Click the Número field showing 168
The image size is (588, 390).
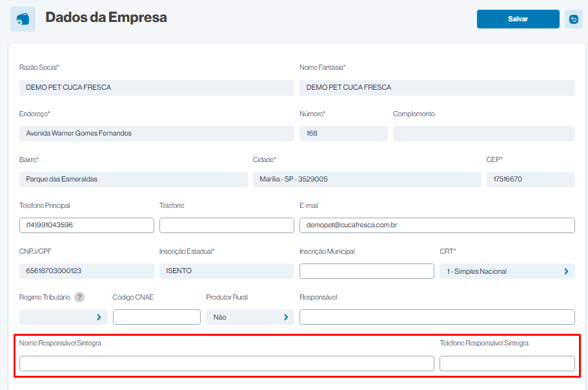point(343,134)
